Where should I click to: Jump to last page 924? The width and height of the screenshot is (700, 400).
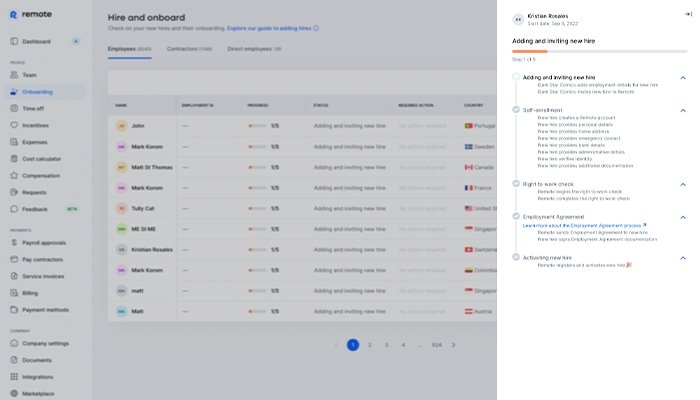pyautogui.click(x=437, y=345)
